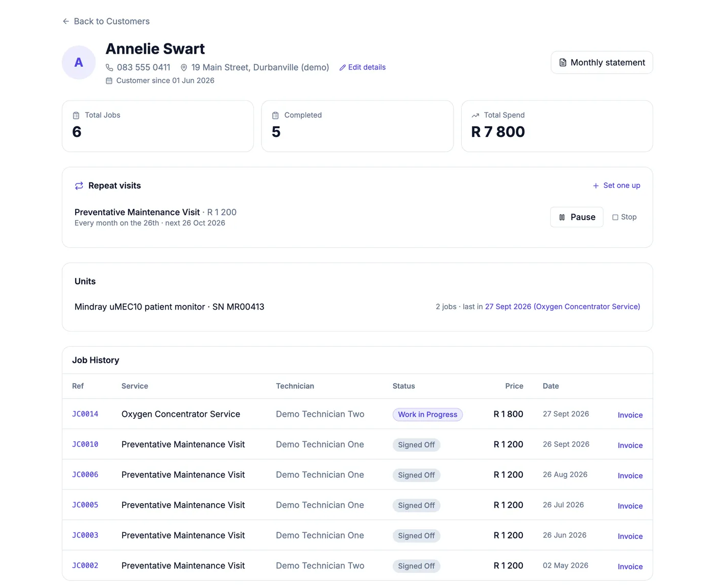Open the invoice for JC0010
The image size is (715, 588).
pos(630,445)
